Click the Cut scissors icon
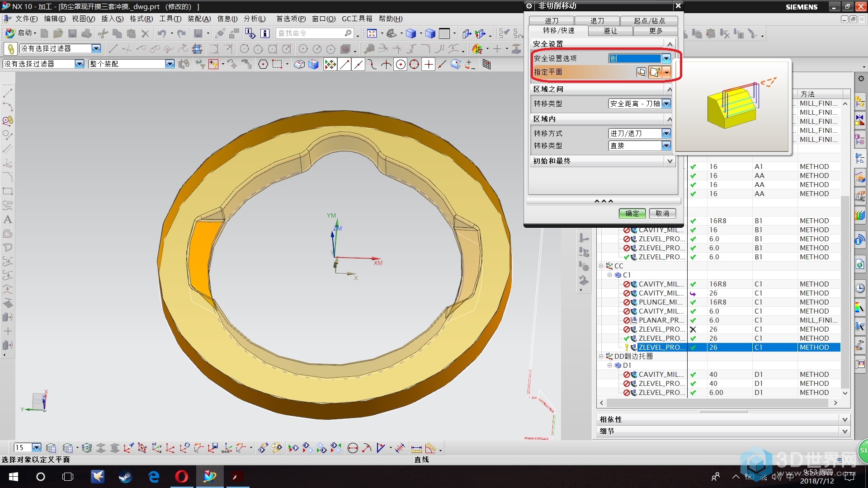Viewport: 868px width, 488px height. (x=103, y=33)
